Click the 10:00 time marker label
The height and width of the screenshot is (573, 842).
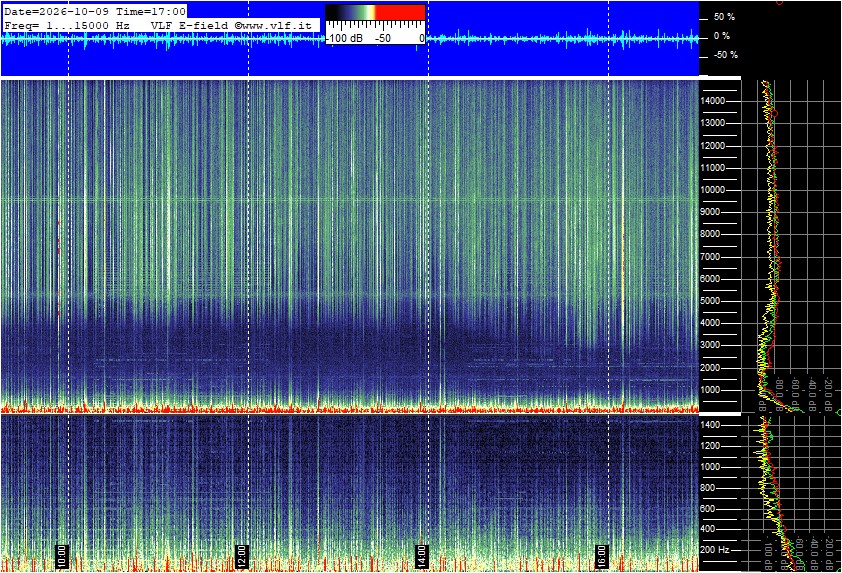62,556
